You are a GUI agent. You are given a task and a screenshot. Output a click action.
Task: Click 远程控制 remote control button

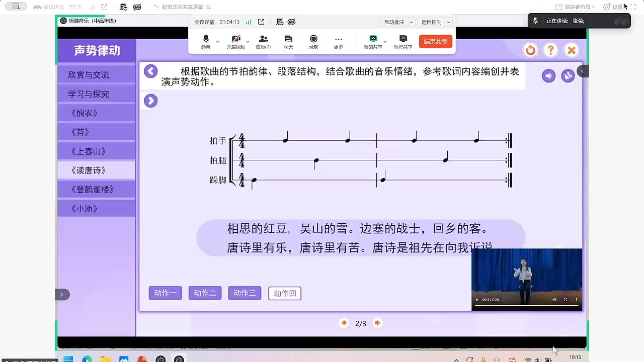[x=431, y=22]
